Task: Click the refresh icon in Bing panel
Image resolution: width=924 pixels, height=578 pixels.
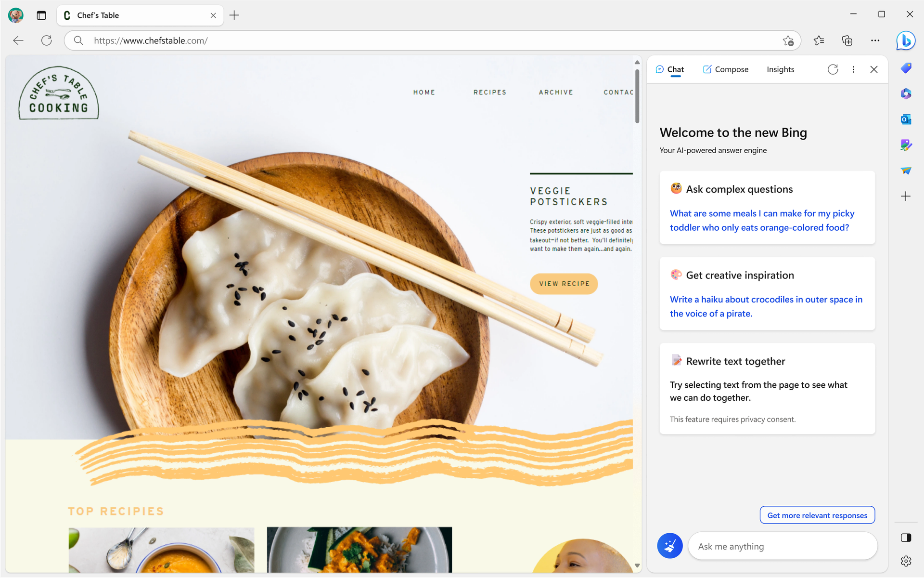Action: point(833,68)
